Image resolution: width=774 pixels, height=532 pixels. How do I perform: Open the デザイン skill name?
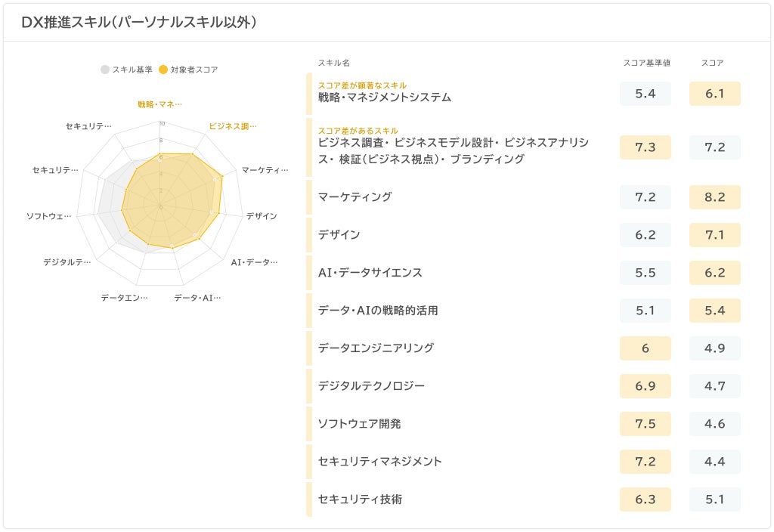pyautogui.click(x=339, y=234)
